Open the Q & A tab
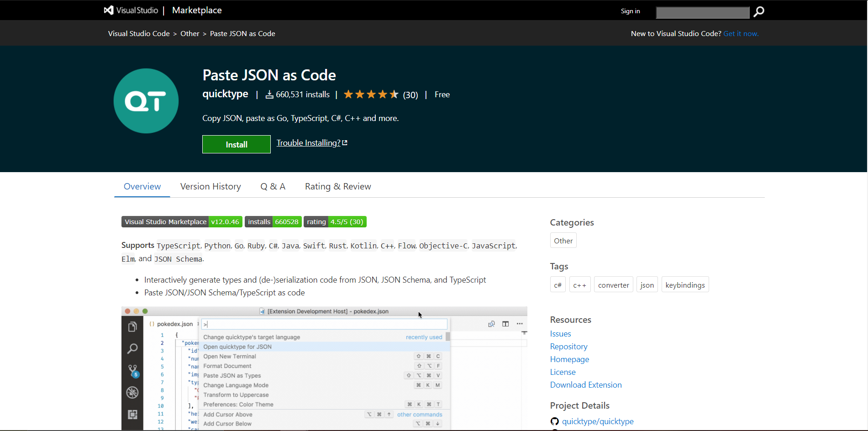 pyautogui.click(x=273, y=186)
